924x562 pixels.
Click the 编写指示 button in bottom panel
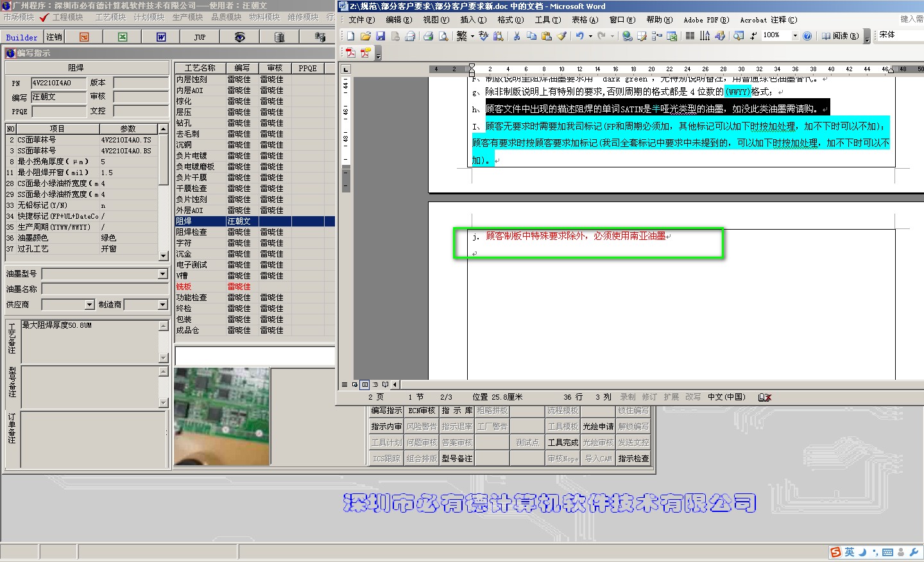click(x=386, y=411)
